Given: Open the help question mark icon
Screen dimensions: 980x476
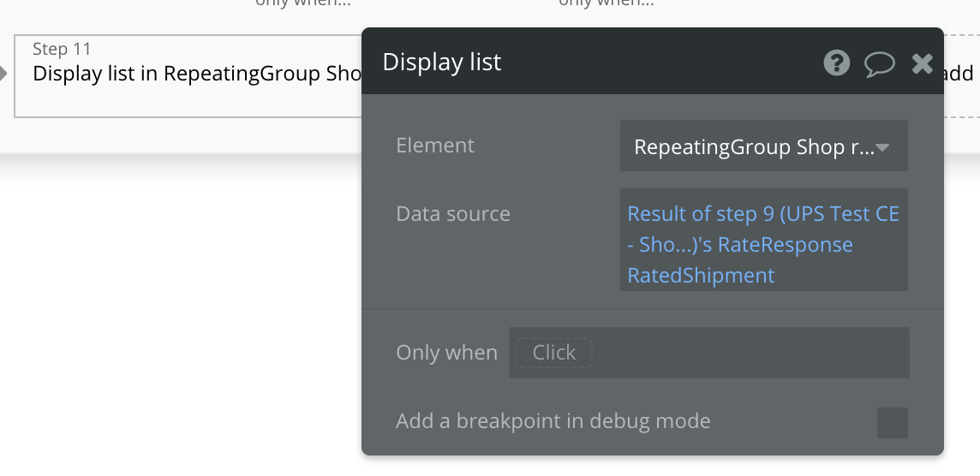Looking at the screenshot, I should pos(836,62).
